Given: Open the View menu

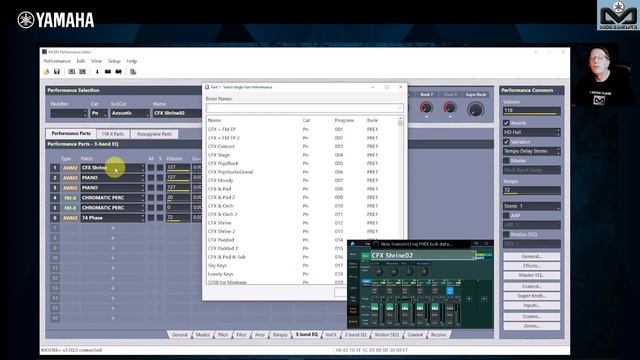Looking at the screenshot, I should coord(96,61).
